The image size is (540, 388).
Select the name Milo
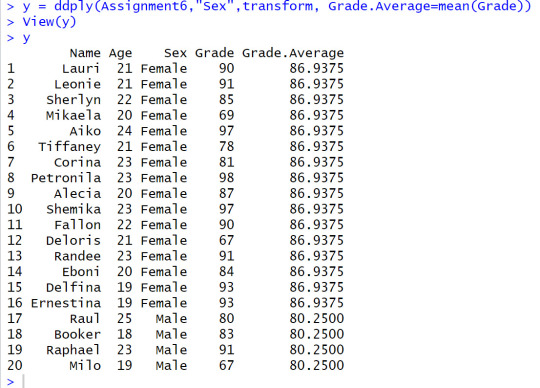tap(85, 365)
